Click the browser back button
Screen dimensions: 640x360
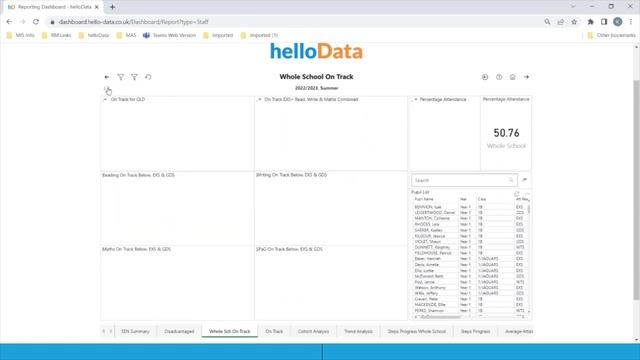pyautogui.click(x=9, y=22)
